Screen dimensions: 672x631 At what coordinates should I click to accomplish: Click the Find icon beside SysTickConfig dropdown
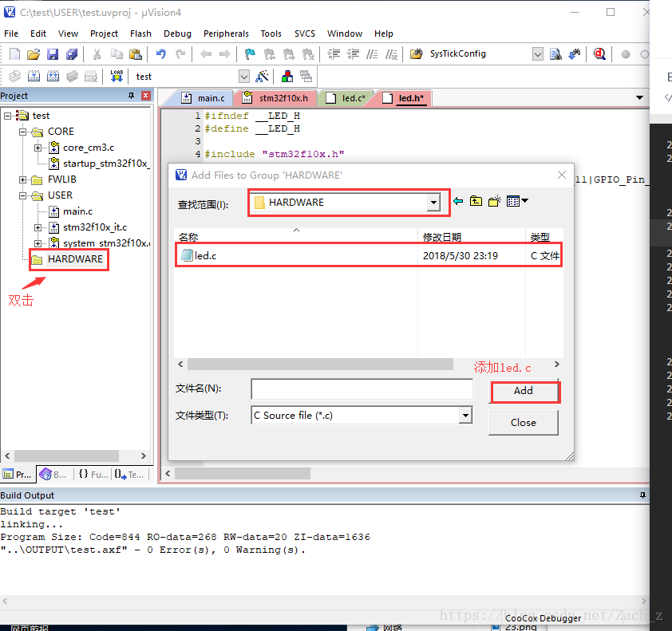click(x=555, y=54)
